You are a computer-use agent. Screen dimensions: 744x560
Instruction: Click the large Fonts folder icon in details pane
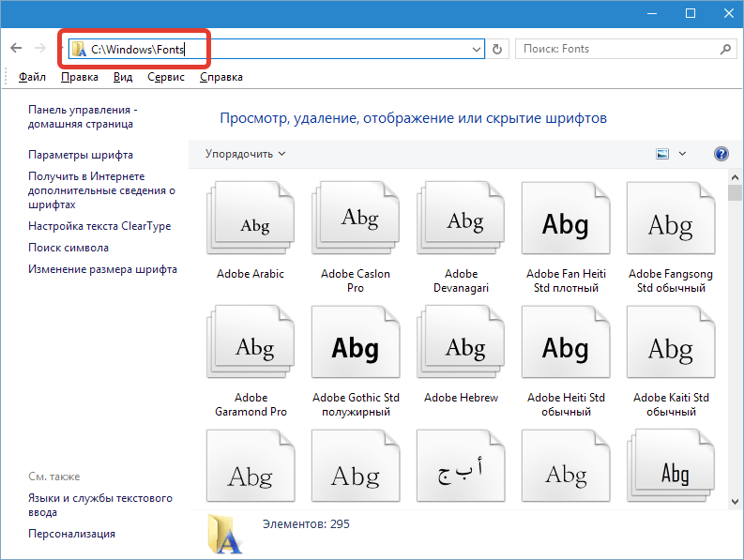click(225, 534)
